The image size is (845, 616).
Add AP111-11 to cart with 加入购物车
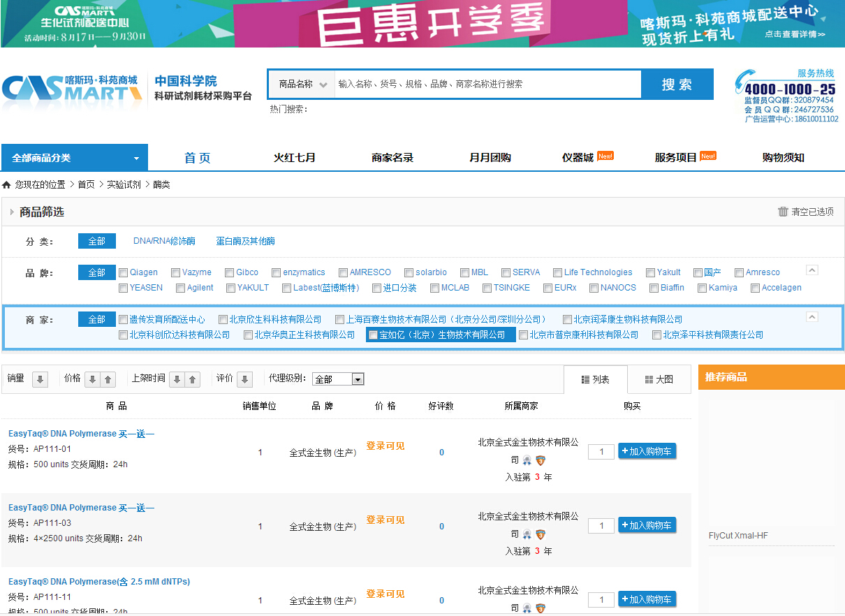[647, 599]
